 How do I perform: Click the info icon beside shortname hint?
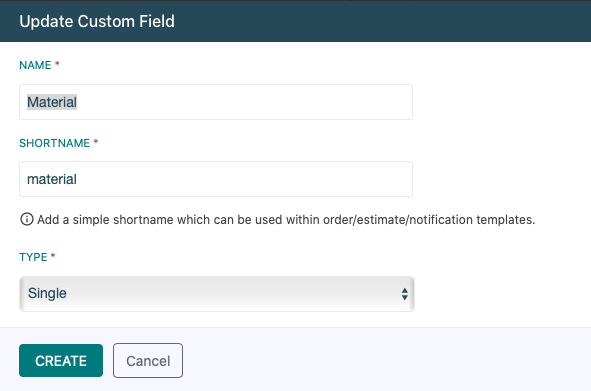(26, 219)
